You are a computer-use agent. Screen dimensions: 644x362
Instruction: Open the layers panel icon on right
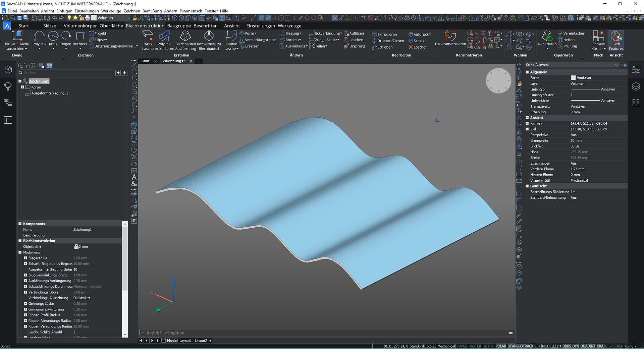point(636,86)
